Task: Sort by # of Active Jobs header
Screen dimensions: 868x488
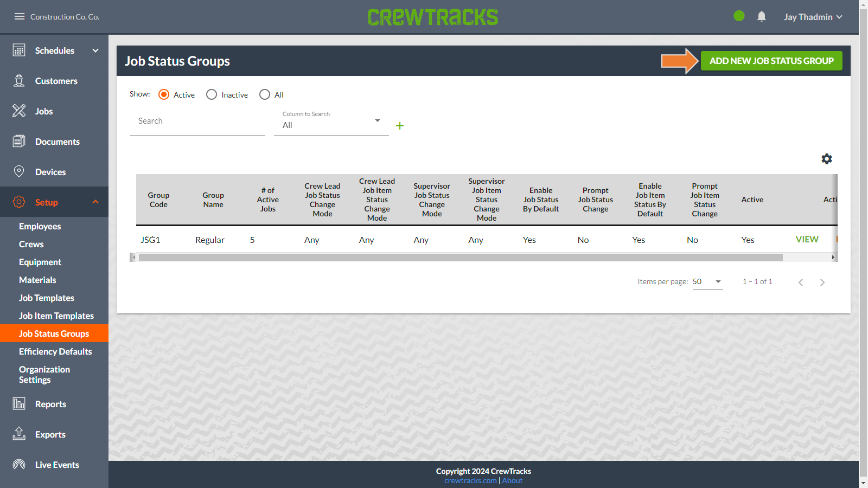Action: (268, 200)
